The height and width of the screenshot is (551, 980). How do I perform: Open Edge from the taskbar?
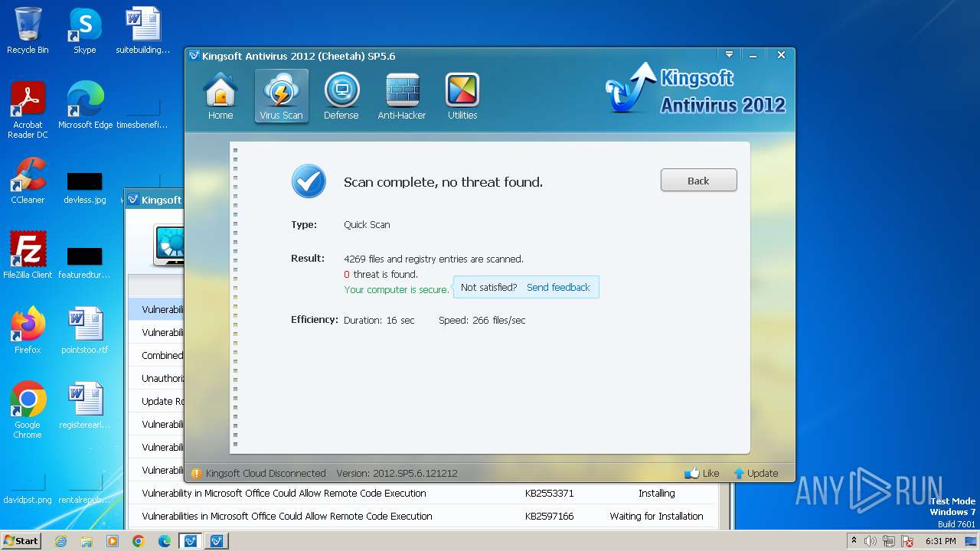pos(165,541)
